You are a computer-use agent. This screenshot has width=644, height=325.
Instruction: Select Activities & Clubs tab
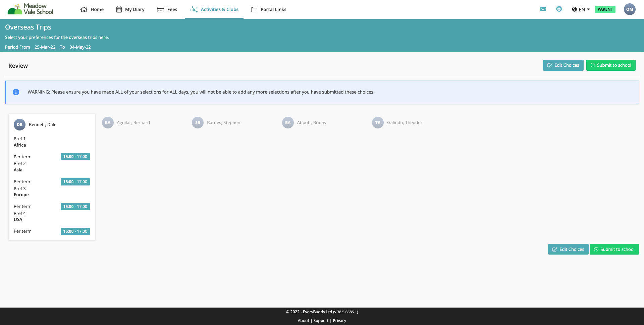pyautogui.click(x=214, y=9)
